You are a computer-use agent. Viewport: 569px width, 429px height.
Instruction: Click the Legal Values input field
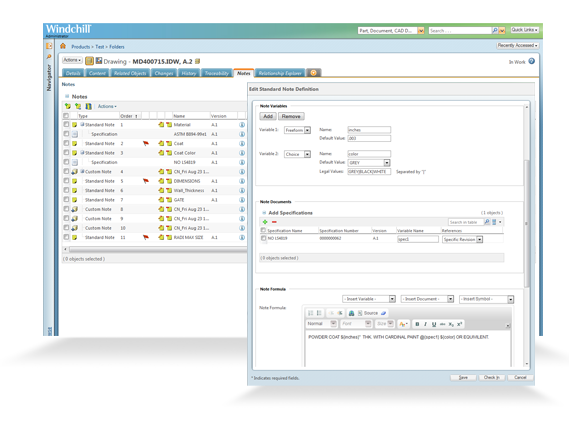tap(369, 171)
